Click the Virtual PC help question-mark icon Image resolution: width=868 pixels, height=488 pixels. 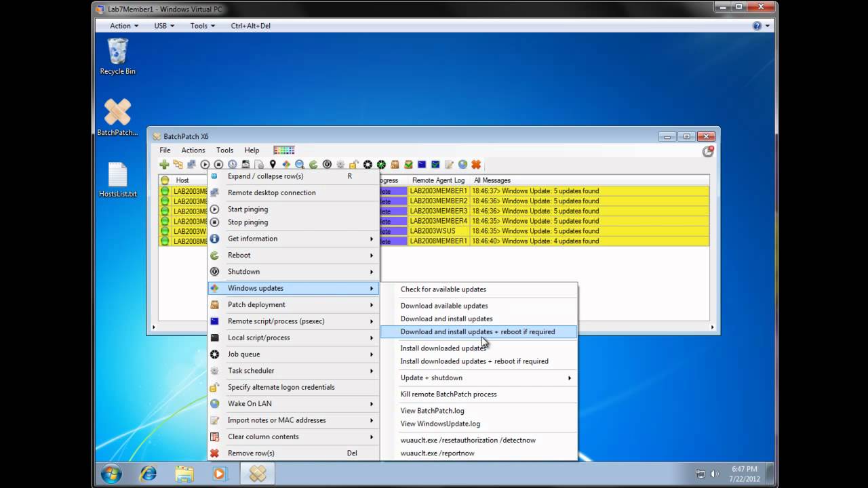click(x=757, y=26)
